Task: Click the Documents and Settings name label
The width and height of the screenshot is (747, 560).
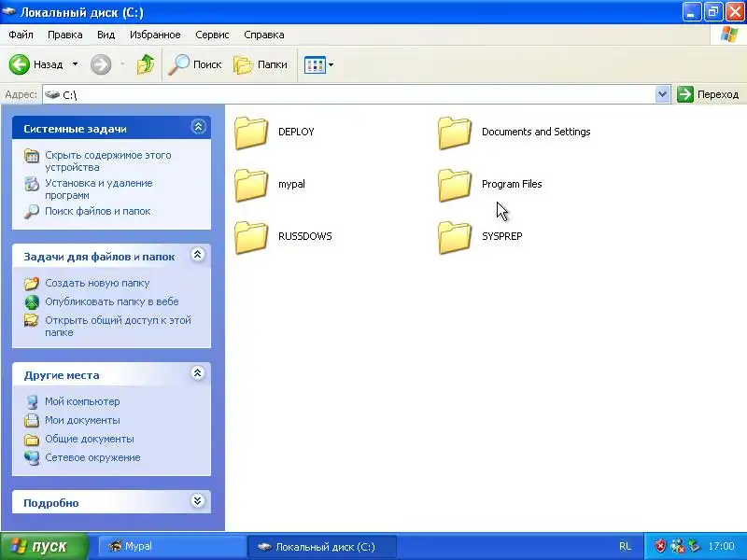Action: click(536, 132)
